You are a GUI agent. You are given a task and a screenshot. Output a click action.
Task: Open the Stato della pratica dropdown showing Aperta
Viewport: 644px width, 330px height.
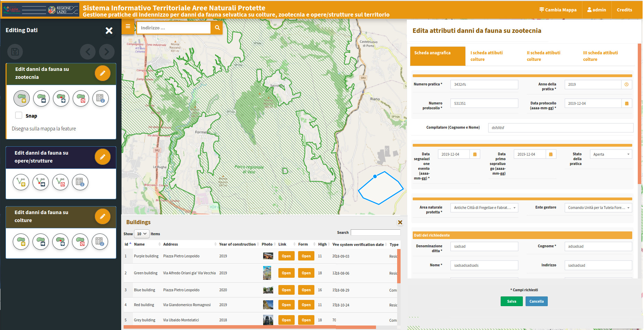pos(611,154)
